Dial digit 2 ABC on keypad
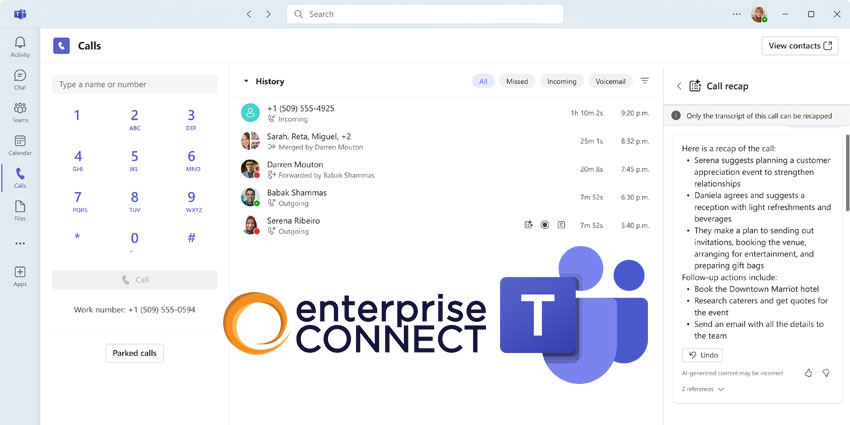This screenshot has height=425, width=850. point(134,119)
